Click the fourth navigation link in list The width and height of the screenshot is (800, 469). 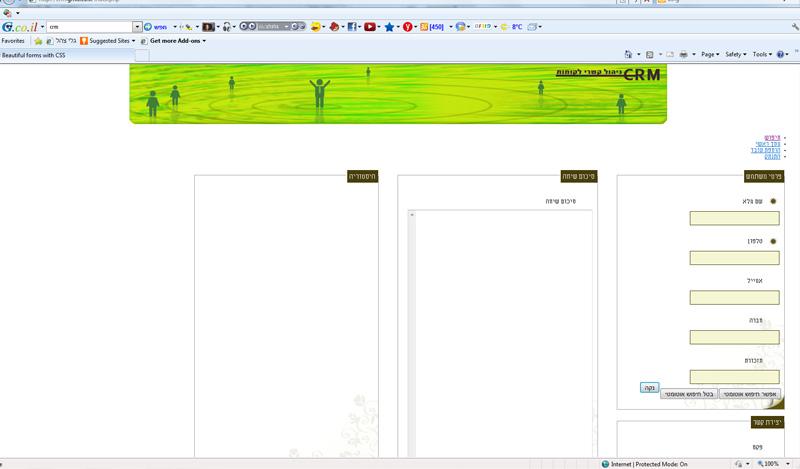[x=772, y=156]
